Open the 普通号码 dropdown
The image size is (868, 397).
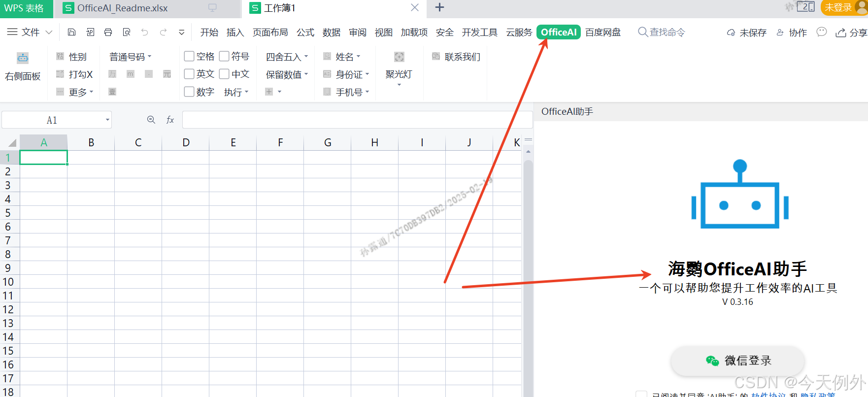click(131, 57)
